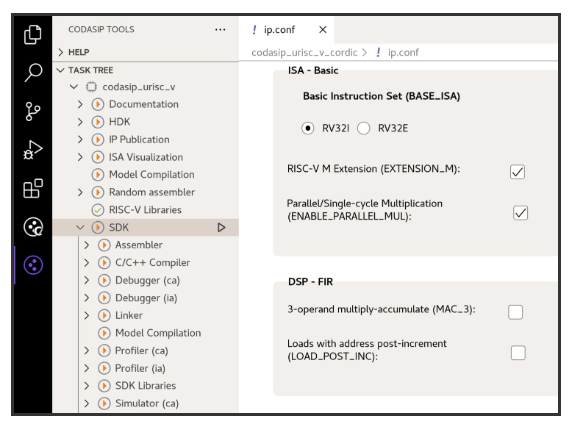The height and width of the screenshot is (424, 568).
Task: Select Model Compilation under SDK
Action: (158, 333)
